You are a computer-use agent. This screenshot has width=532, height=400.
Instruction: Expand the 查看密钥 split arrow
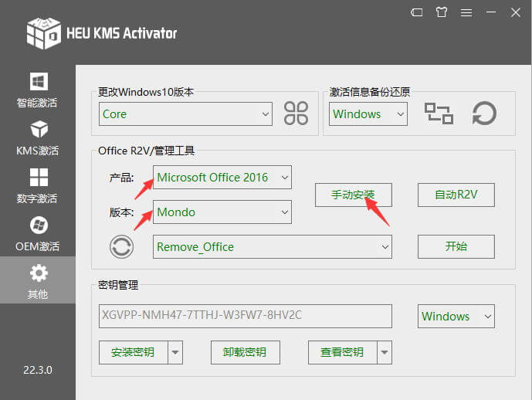385,352
